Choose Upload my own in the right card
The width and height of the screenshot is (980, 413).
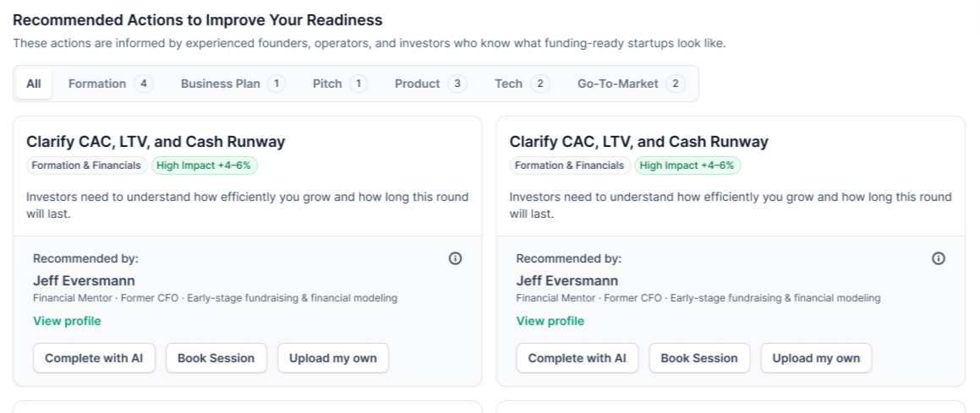click(x=815, y=358)
